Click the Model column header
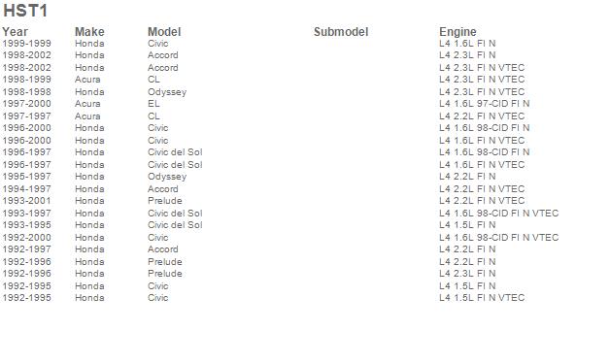The image size is (610, 364). pyautogui.click(x=164, y=32)
